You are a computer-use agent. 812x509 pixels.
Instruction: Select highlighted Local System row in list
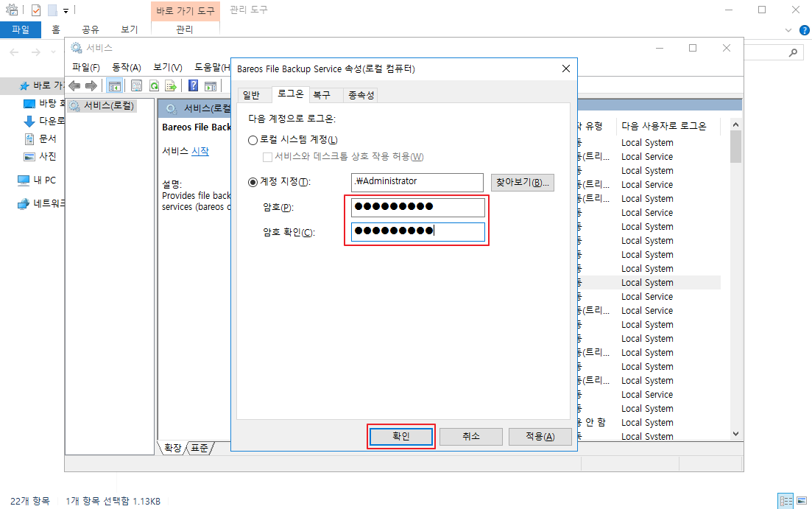(x=649, y=282)
